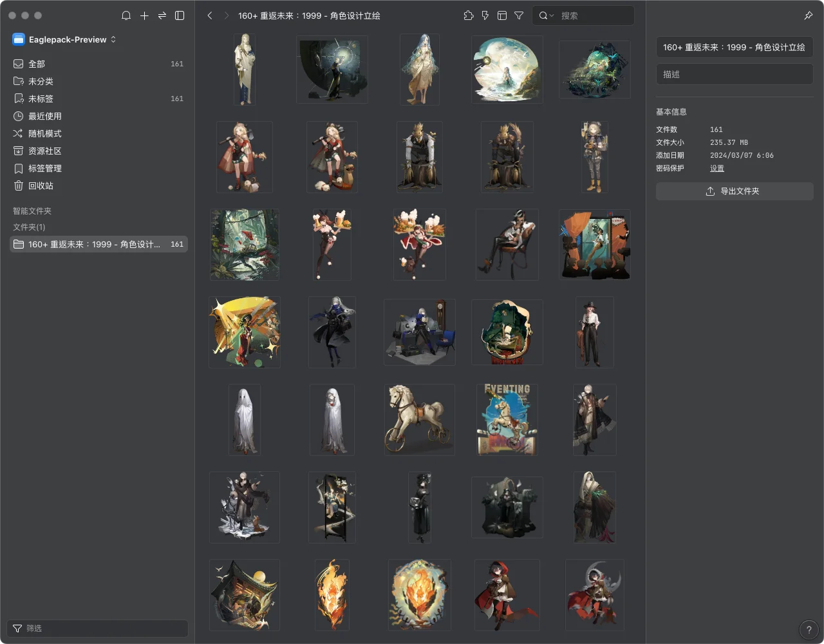Open 最近使用 in the sidebar
This screenshot has height=644, width=824.
pyautogui.click(x=98, y=116)
